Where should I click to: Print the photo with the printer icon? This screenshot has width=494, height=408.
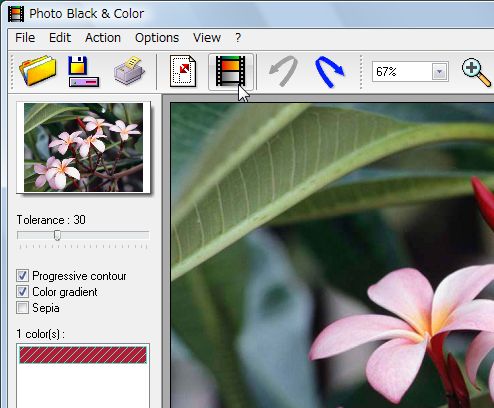coord(129,71)
